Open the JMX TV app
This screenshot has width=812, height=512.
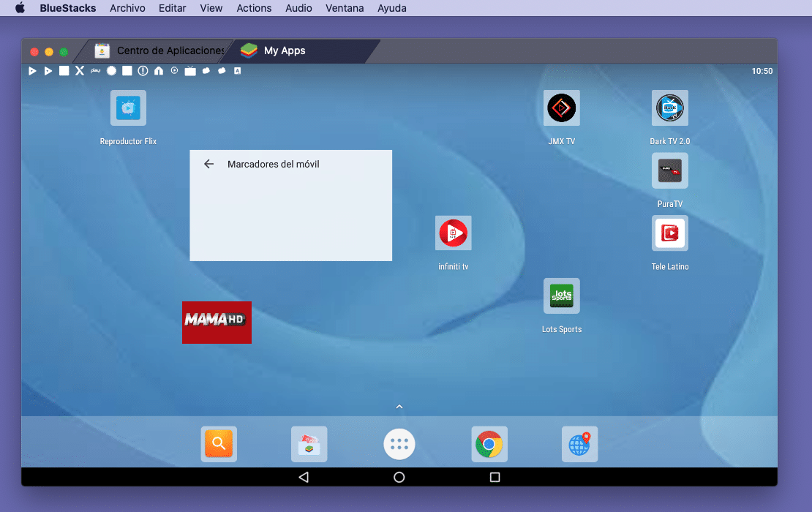[561, 107]
